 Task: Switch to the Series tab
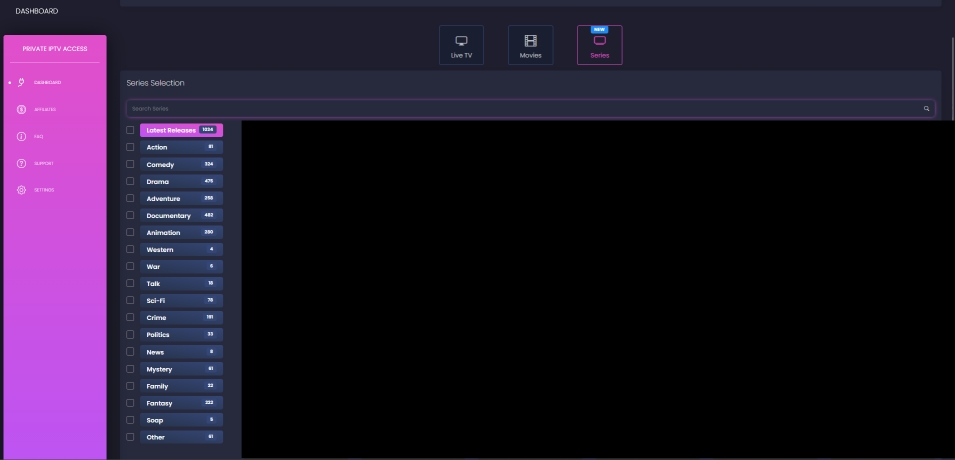(x=599, y=46)
